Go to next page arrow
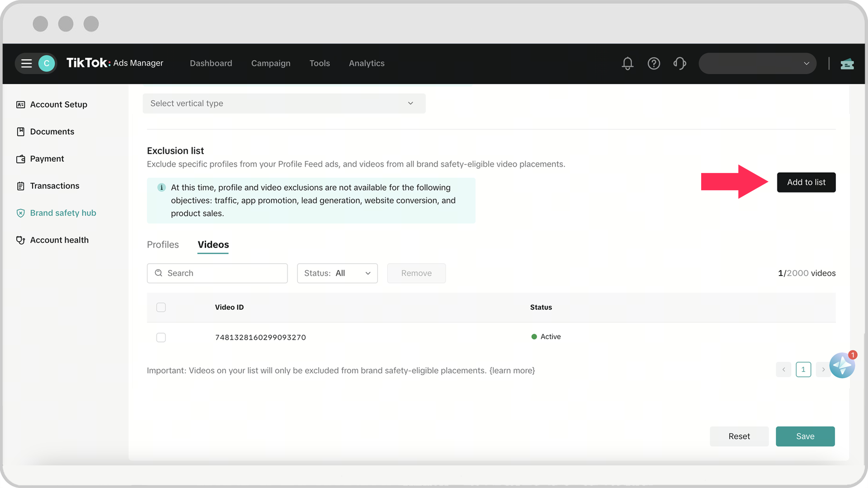 pyautogui.click(x=823, y=370)
